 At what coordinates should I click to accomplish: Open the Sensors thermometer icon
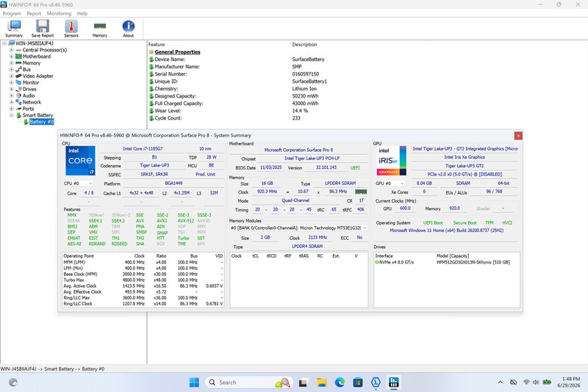pos(71,29)
